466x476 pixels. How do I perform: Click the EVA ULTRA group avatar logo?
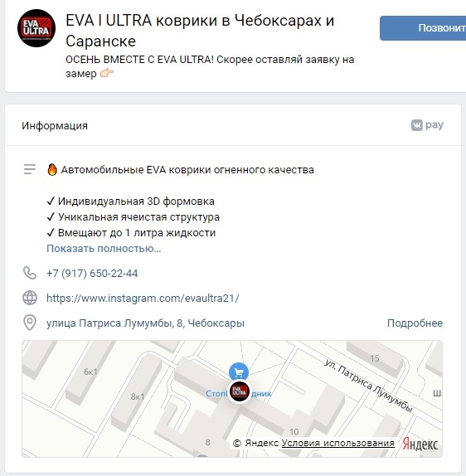(36, 28)
